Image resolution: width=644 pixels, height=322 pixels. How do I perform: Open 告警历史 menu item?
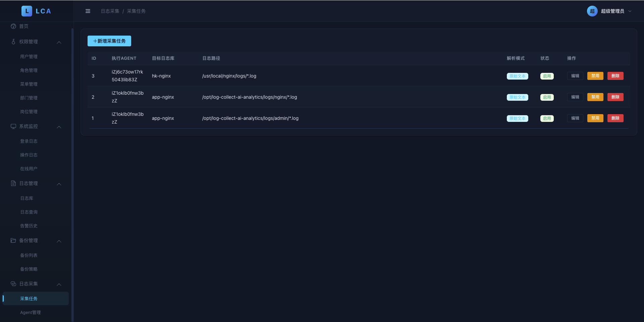pos(29,226)
